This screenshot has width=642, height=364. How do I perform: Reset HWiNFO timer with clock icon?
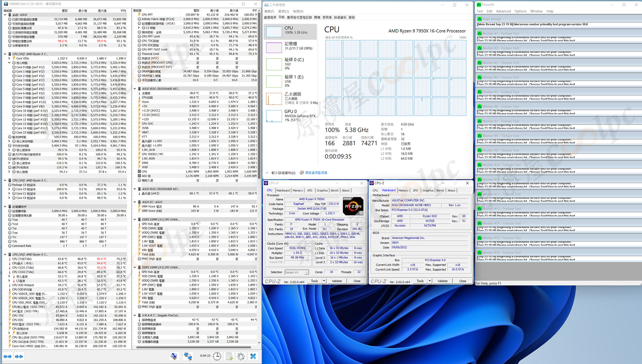[x=217, y=356]
